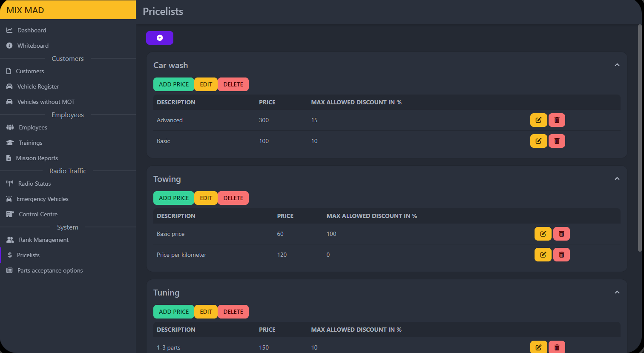Open Parts acceptance options page
Screen dimensions: 644x353
click(x=50, y=270)
